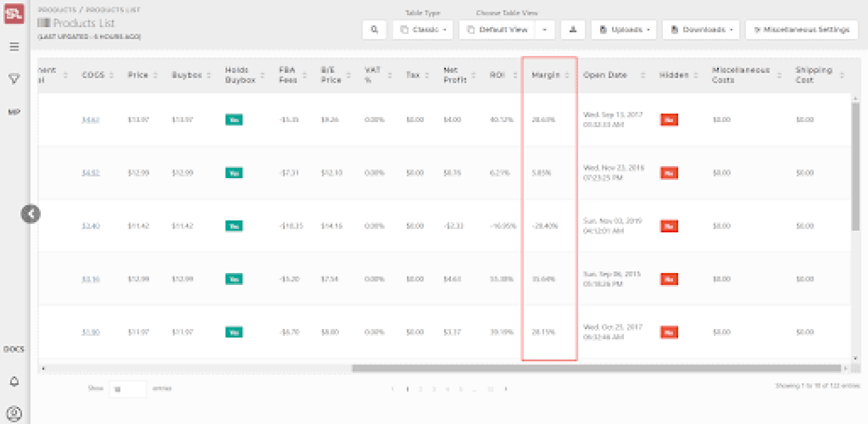This screenshot has width=868, height=424.
Task: Sort by Price column arrows
Action: click(155, 75)
